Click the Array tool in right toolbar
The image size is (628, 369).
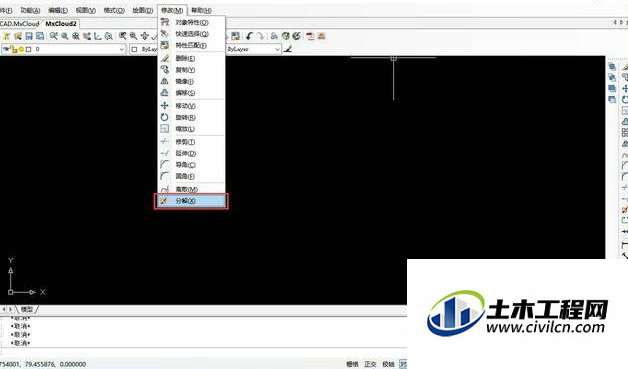[x=624, y=133]
